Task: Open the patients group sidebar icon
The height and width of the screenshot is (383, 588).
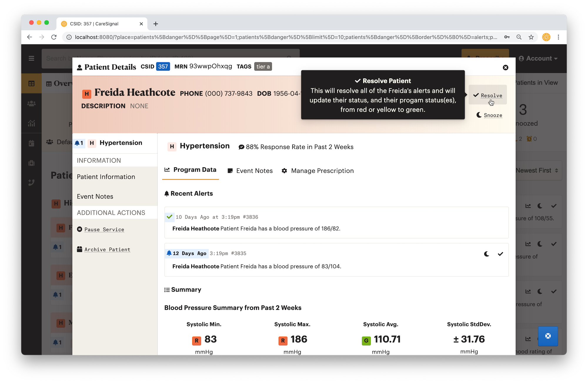Action: 31,103
